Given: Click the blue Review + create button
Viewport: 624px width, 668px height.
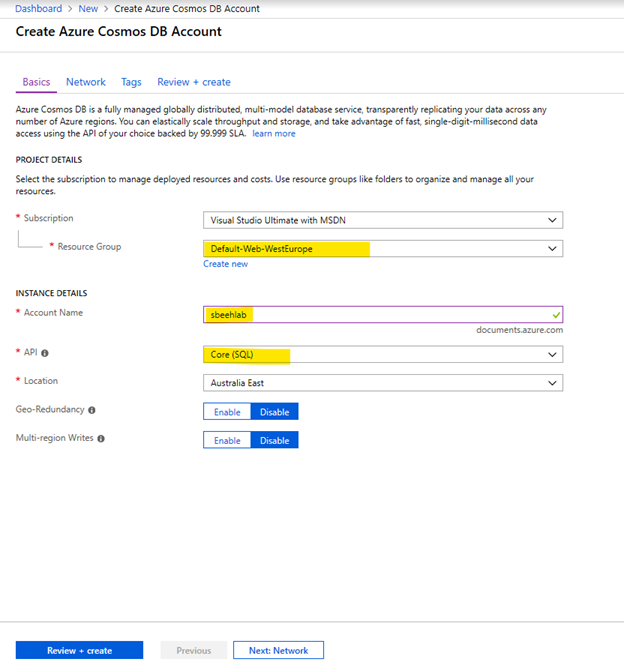Looking at the screenshot, I should pyautogui.click(x=79, y=650).
